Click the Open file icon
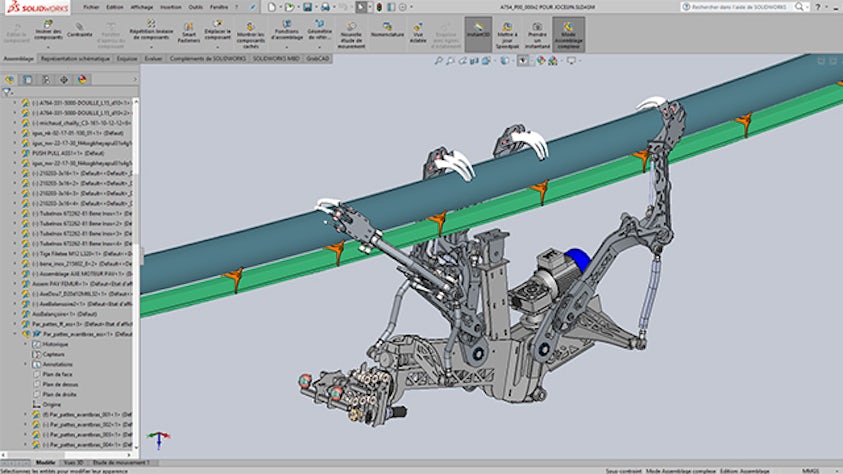Image resolution: width=843 pixels, height=474 pixels. click(x=289, y=7)
